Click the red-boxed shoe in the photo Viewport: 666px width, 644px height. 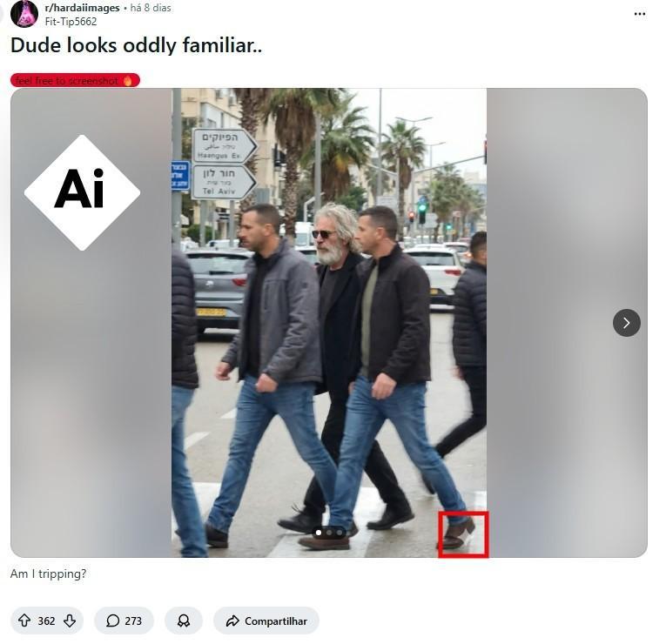pyautogui.click(x=463, y=534)
